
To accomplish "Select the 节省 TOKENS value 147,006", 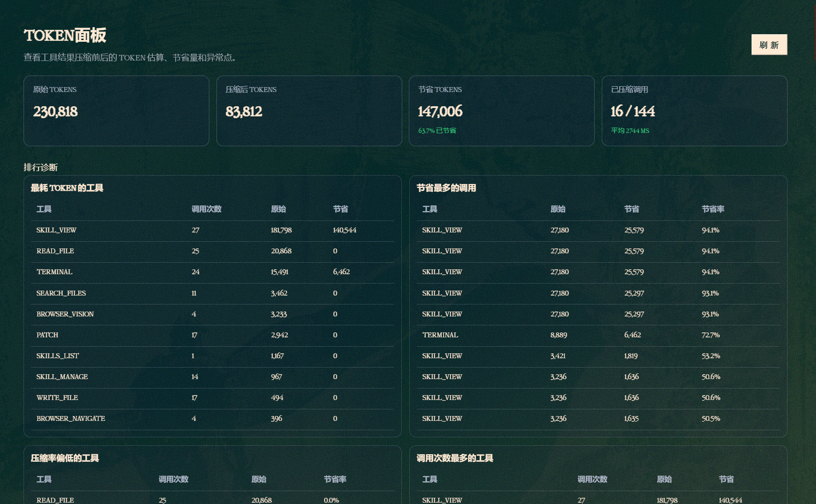I will coord(440,112).
